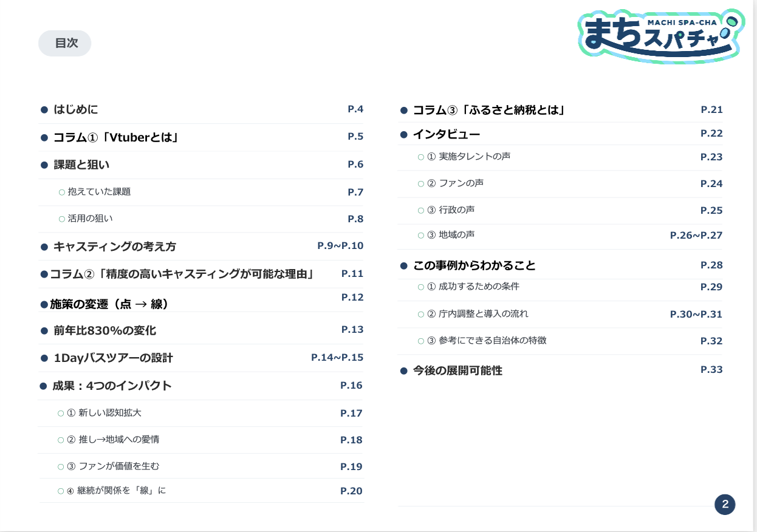Image resolution: width=757 pixels, height=532 pixels.
Task: Open ① 実施タレントの声 sub-entry
Action: pos(468,157)
